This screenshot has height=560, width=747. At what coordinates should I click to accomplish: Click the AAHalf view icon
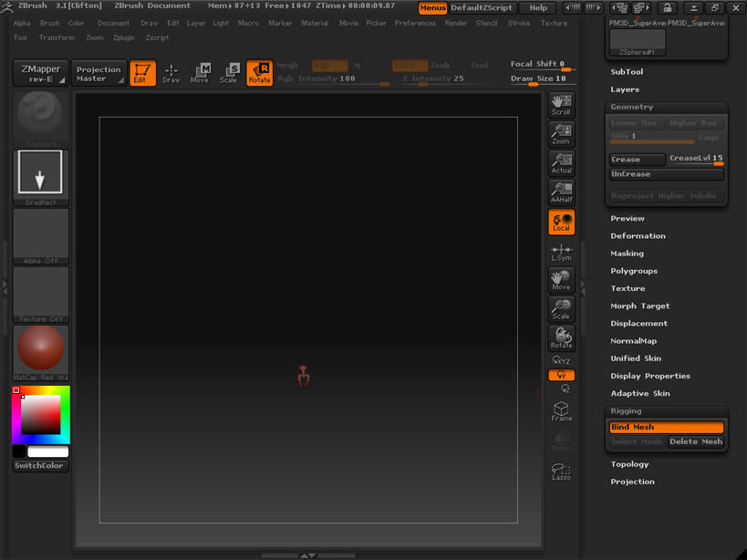tap(561, 192)
